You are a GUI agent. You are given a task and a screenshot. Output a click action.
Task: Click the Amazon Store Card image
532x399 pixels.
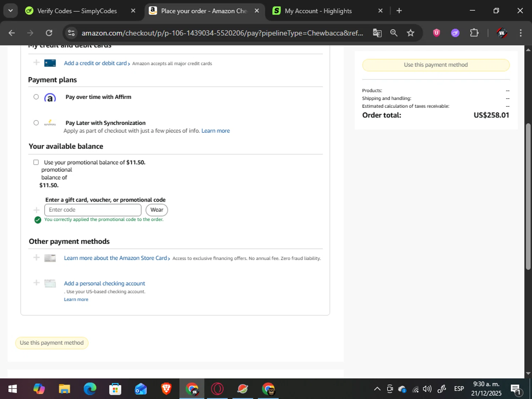click(50, 258)
